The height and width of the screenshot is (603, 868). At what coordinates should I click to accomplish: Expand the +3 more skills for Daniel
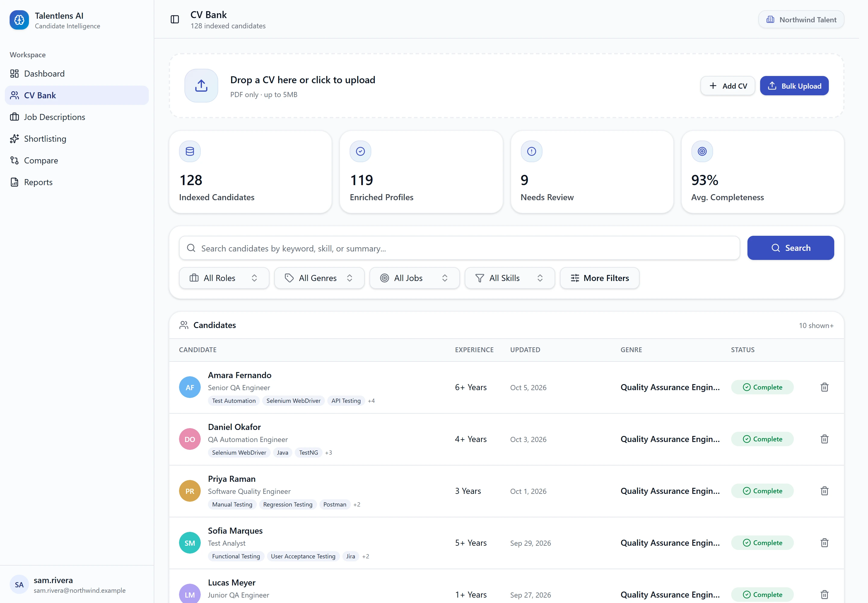click(329, 453)
